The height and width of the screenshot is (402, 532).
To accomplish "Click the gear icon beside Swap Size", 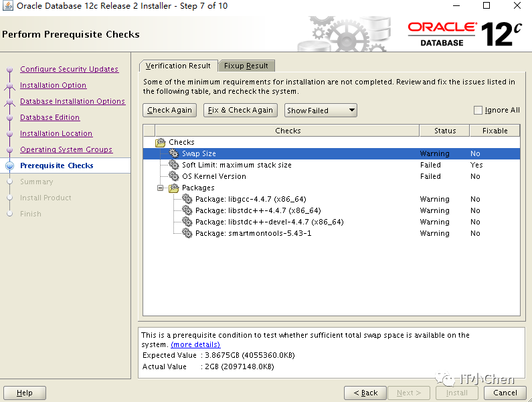I will point(174,153).
